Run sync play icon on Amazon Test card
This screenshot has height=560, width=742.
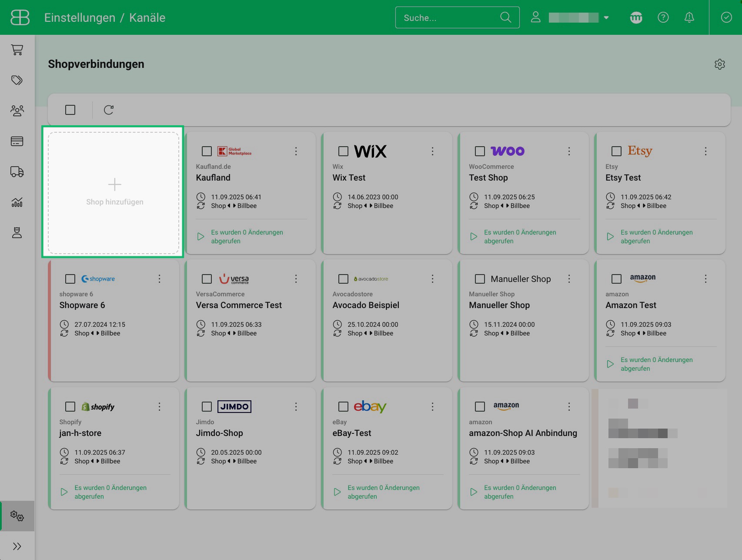610,364
